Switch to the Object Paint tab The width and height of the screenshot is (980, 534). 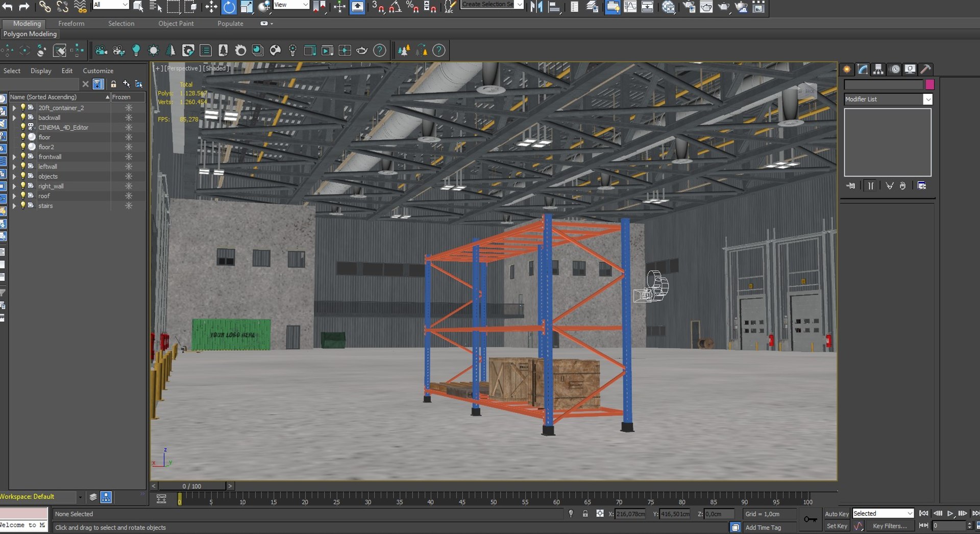click(176, 23)
